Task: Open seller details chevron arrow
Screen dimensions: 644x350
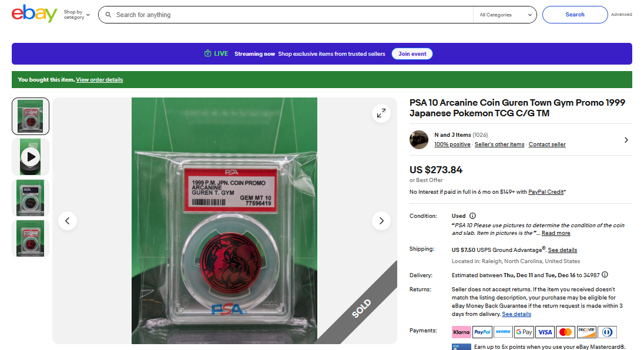Action: tap(626, 140)
